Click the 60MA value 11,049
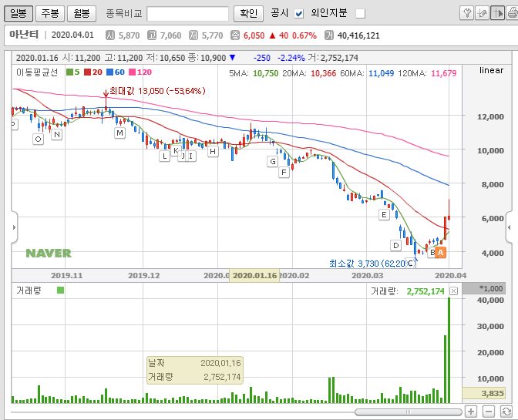The width and height of the screenshot is (518, 420). coord(382,73)
